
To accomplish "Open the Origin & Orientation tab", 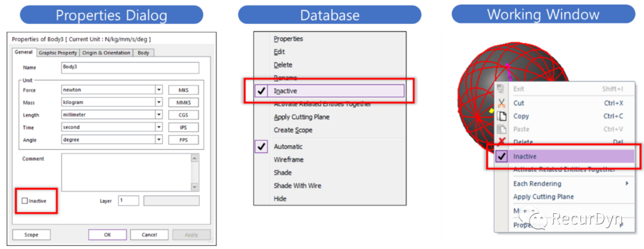I will [x=106, y=53].
